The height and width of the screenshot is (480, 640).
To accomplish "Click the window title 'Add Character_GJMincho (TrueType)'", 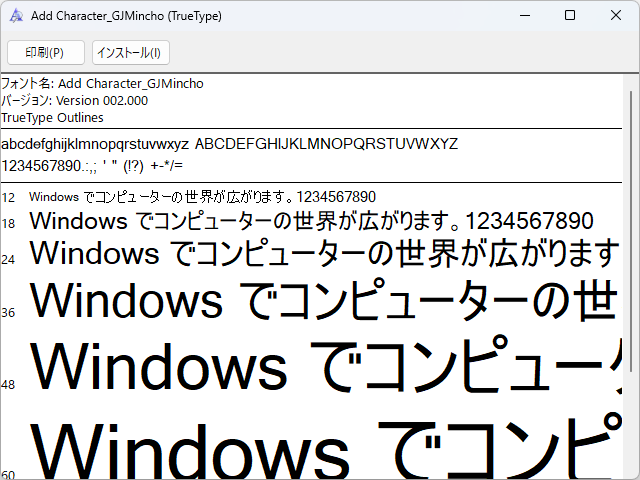I will click(127, 16).
